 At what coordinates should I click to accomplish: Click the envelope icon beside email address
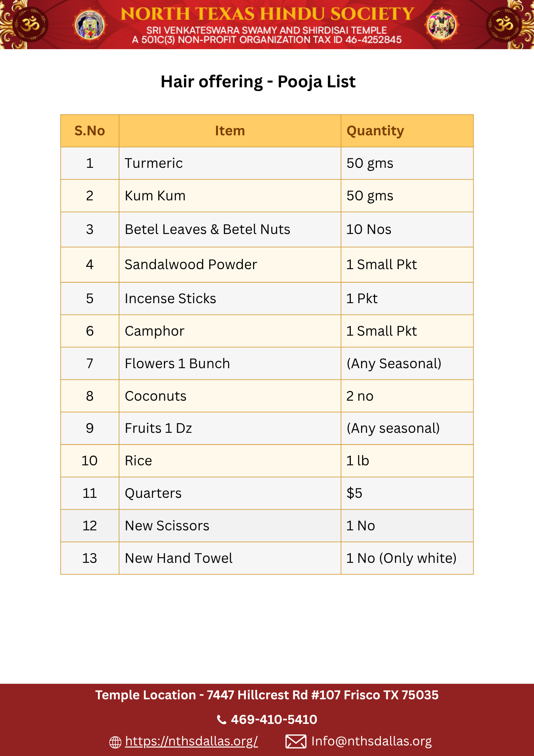(x=296, y=742)
